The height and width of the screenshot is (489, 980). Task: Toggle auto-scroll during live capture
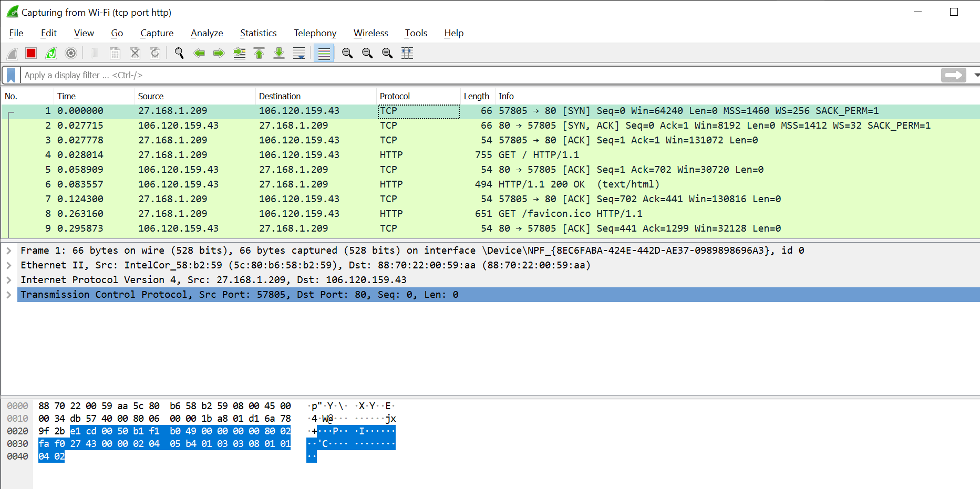tap(299, 53)
